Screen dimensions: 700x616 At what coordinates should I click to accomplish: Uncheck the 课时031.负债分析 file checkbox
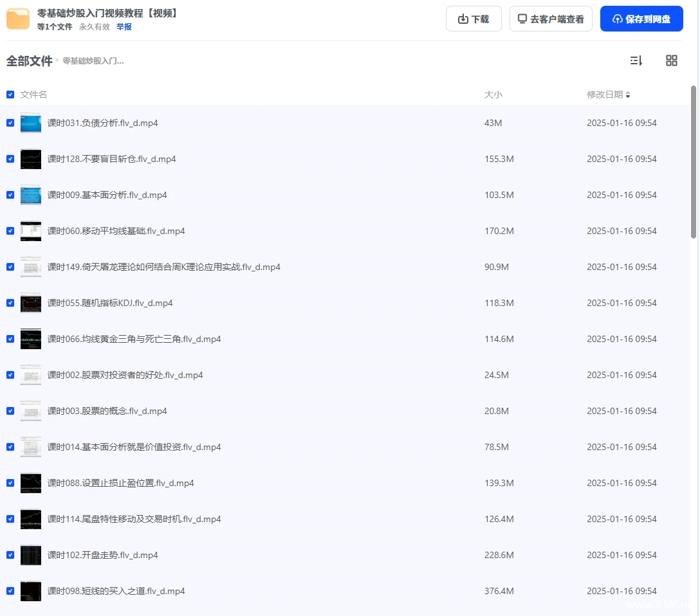[10, 123]
